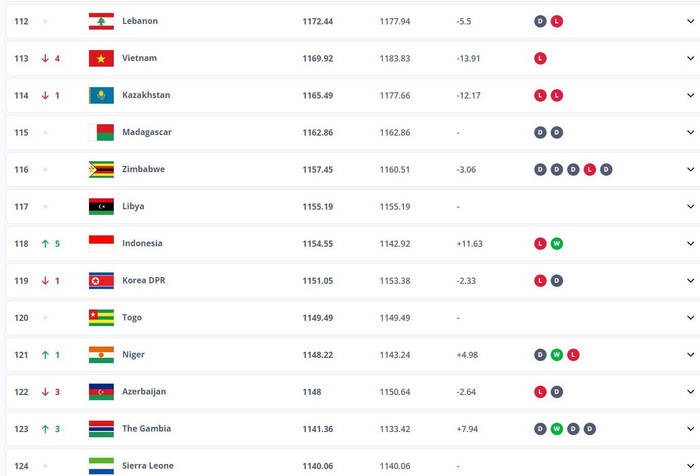The height and width of the screenshot is (476, 700).
Task: Click the Korea DPR flag icon
Action: [101, 281]
